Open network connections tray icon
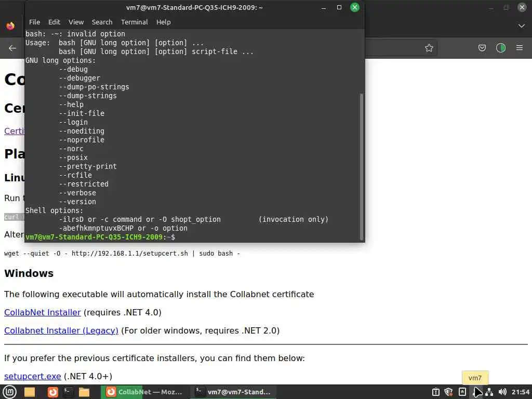532x399 pixels. (489, 392)
